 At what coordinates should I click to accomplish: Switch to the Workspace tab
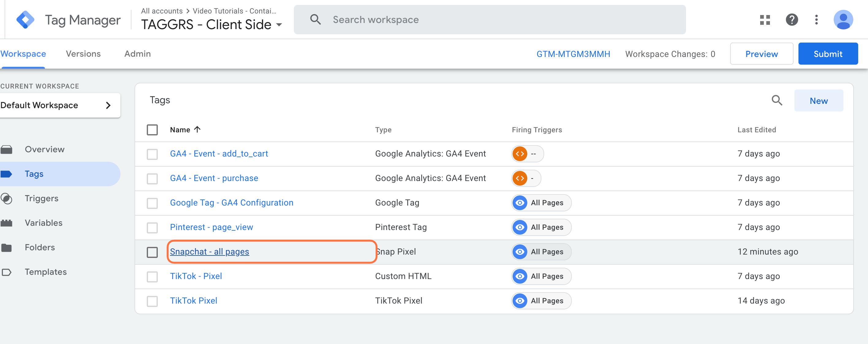(x=23, y=54)
